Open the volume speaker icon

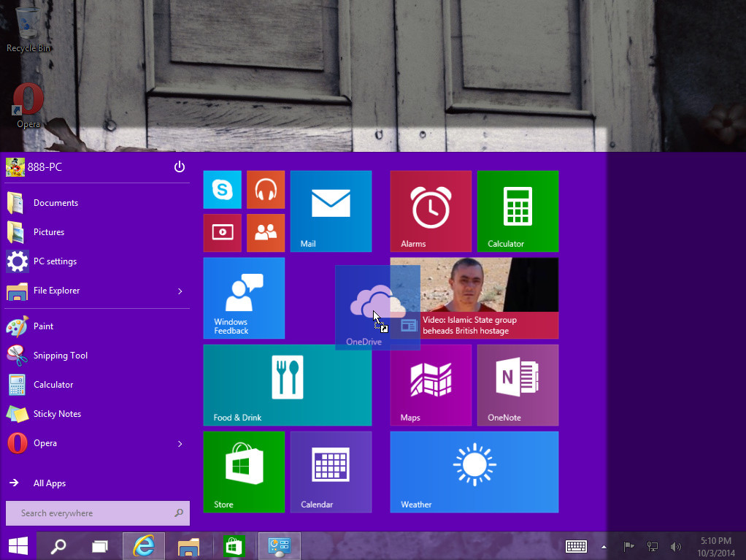click(676, 547)
